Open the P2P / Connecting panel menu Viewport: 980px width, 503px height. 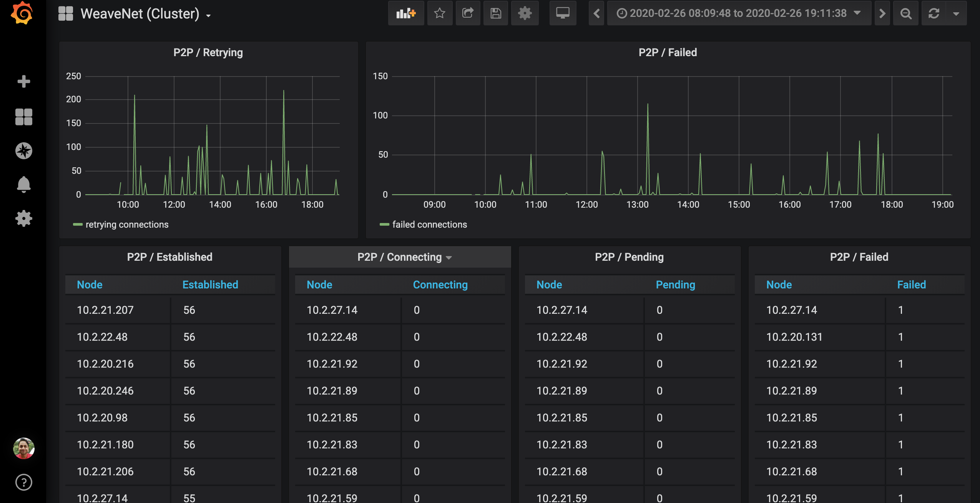[x=400, y=257]
